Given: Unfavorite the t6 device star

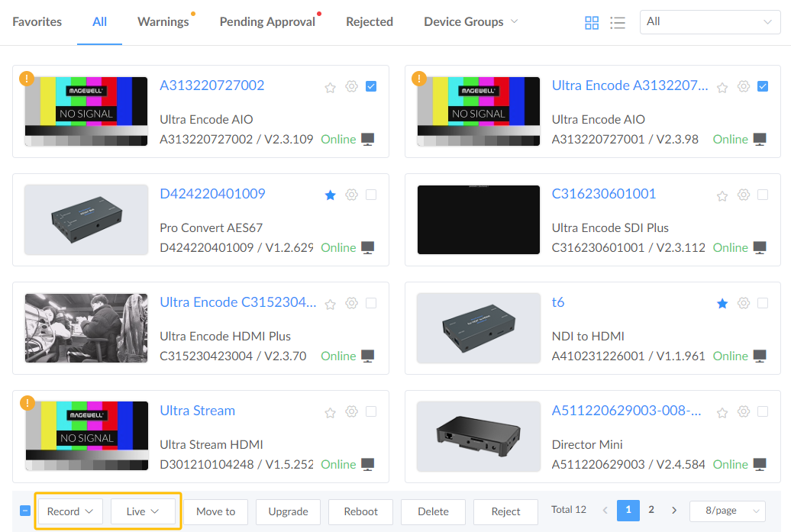Looking at the screenshot, I should [x=722, y=304].
